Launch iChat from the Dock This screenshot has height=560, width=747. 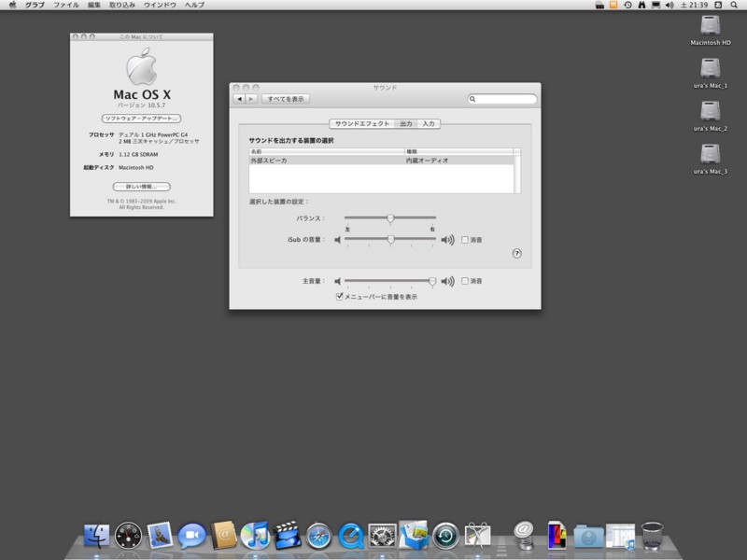(x=191, y=536)
